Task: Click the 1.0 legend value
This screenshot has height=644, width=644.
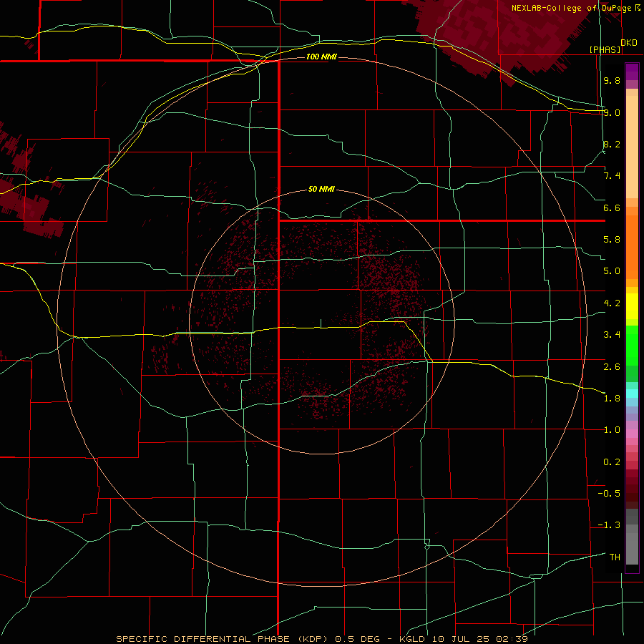Action: pyautogui.click(x=612, y=430)
